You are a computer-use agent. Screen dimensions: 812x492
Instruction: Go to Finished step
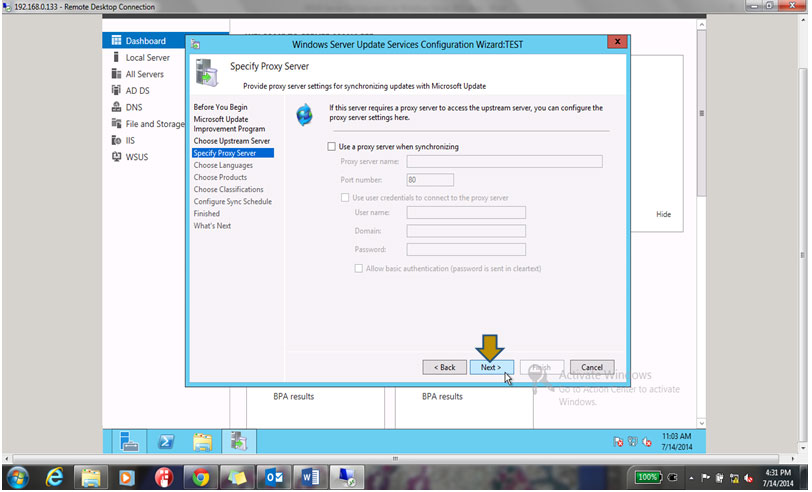point(207,213)
